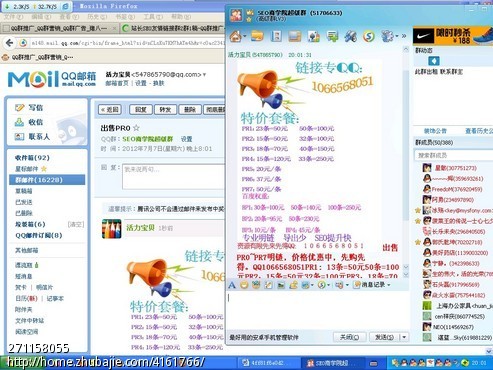Open the group shared files folder icon
The image size is (493, 370).
click(257, 36)
